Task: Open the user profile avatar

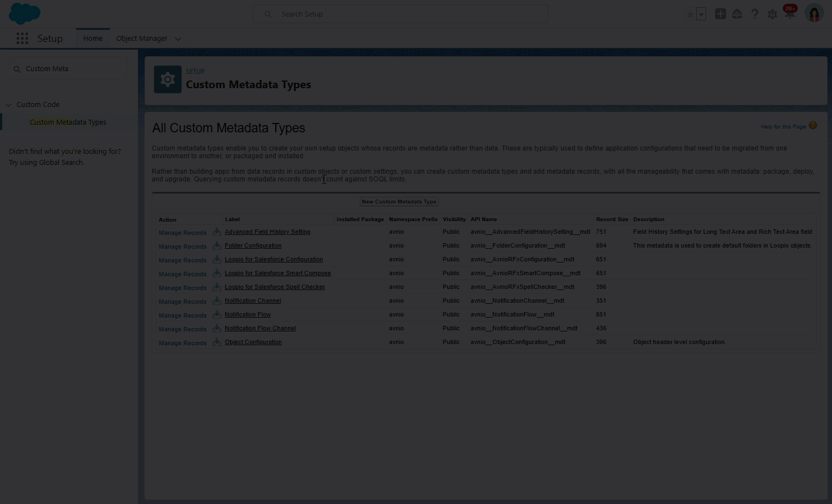Action: click(x=814, y=13)
